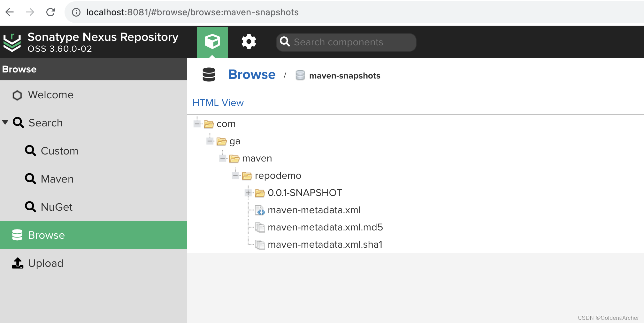644x323 pixels.
Task: Open the Search menu item
Action: (94, 123)
